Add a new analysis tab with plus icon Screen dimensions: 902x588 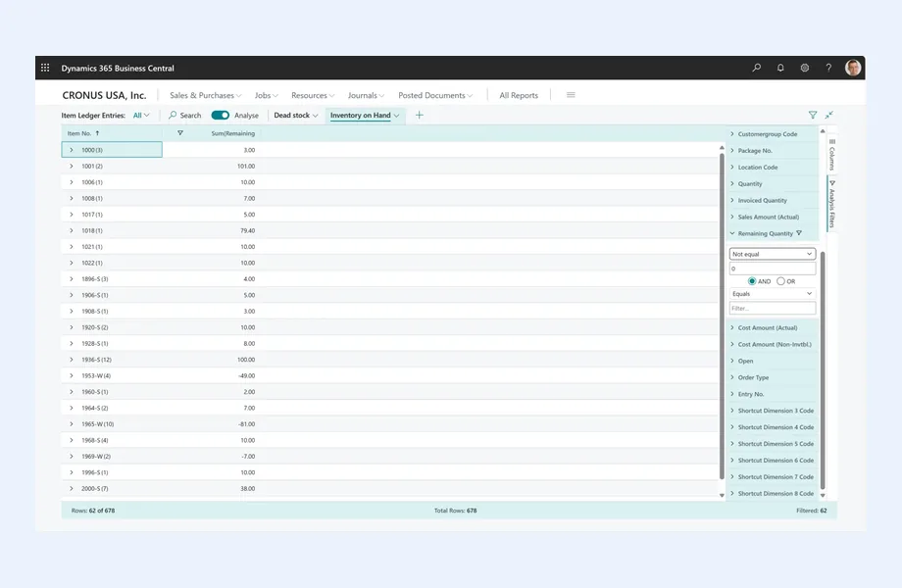[x=420, y=115]
